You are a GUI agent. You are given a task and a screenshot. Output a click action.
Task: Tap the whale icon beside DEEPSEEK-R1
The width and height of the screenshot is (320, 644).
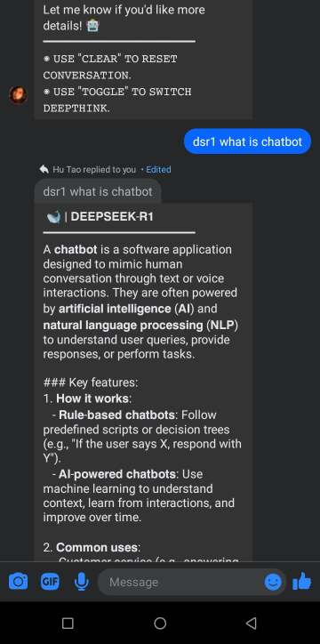tap(53, 217)
